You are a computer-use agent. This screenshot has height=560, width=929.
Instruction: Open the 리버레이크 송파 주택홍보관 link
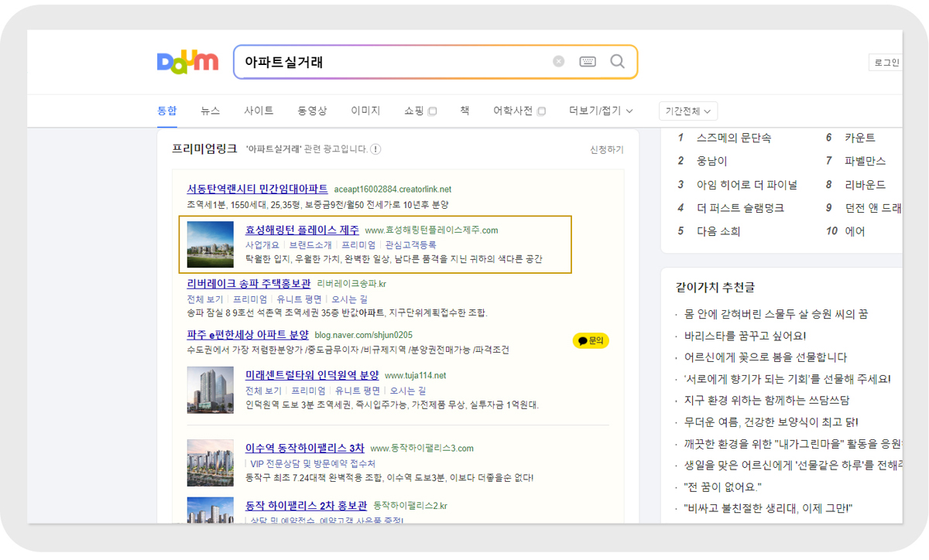pyautogui.click(x=249, y=284)
